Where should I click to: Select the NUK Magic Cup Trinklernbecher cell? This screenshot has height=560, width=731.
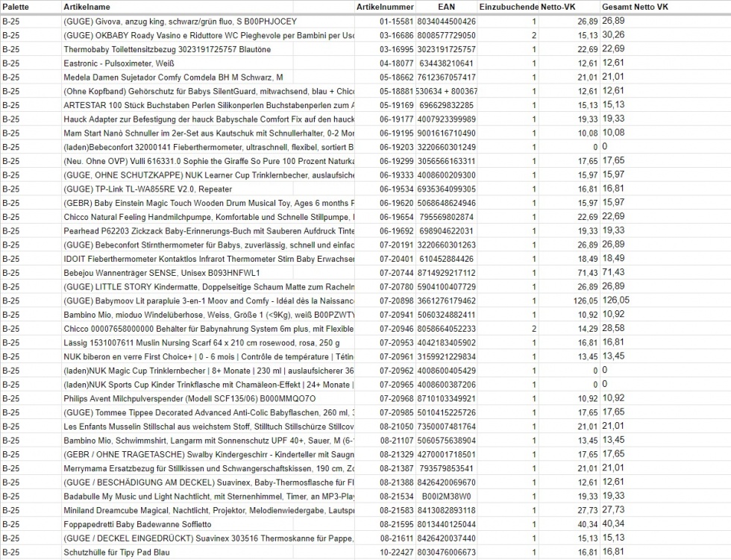[208, 371]
